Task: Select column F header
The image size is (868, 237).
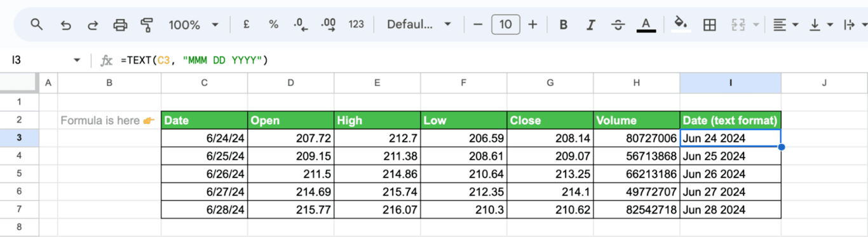Action: click(x=464, y=83)
